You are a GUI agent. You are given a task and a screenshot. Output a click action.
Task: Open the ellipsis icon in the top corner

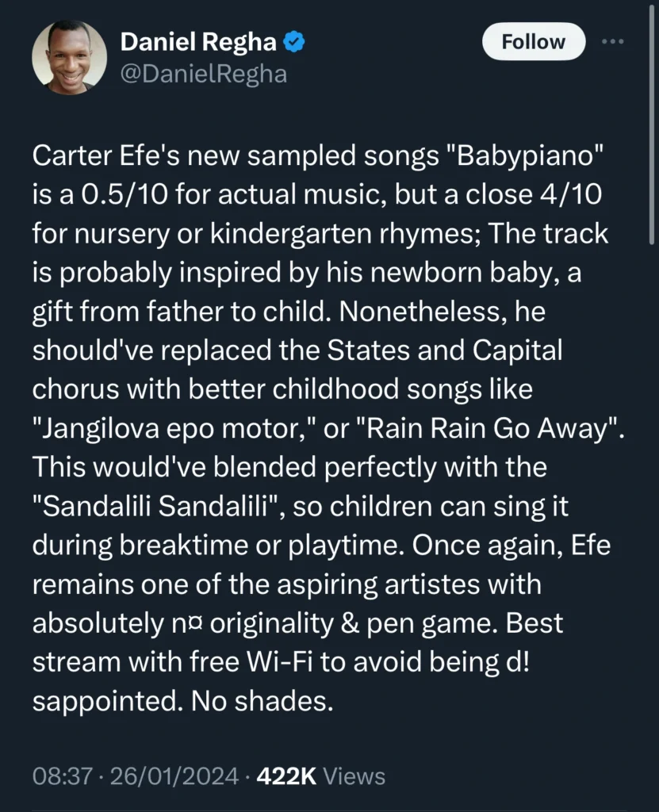614,41
